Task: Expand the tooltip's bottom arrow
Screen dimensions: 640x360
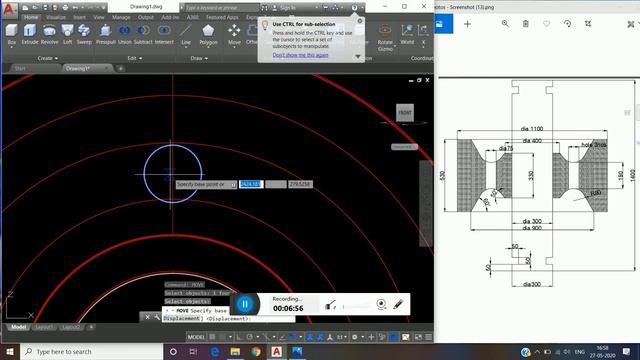Action: [x=358, y=56]
